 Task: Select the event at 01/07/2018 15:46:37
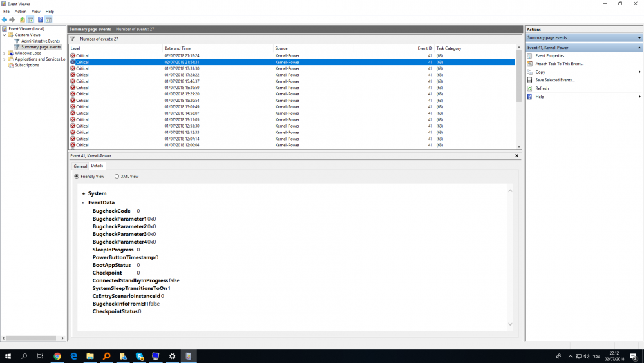click(x=292, y=81)
